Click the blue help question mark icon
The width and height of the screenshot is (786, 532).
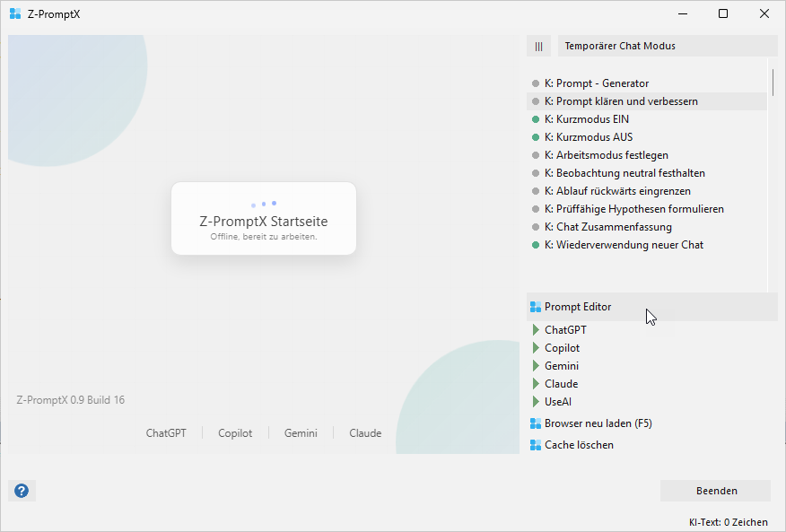pyautogui.click(x=22, y=491)
